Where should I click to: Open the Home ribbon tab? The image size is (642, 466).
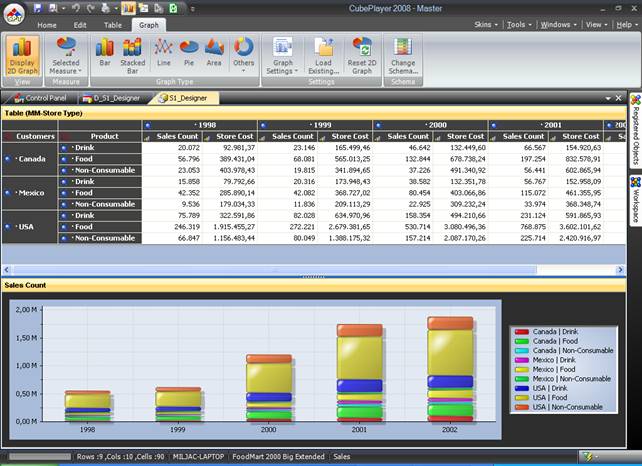pyautogui.click(x=47, y=25)
